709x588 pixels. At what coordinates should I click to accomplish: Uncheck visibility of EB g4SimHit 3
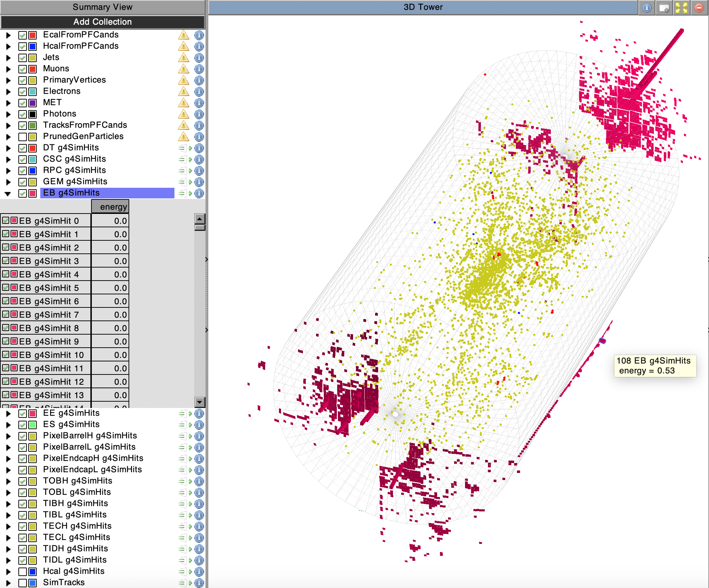click(6, 261)
